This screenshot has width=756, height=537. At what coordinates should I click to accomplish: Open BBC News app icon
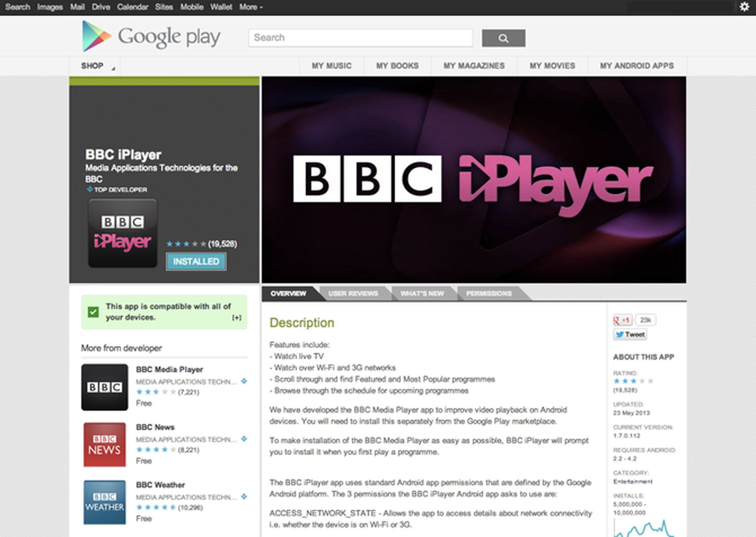click(x=104, y=444)
